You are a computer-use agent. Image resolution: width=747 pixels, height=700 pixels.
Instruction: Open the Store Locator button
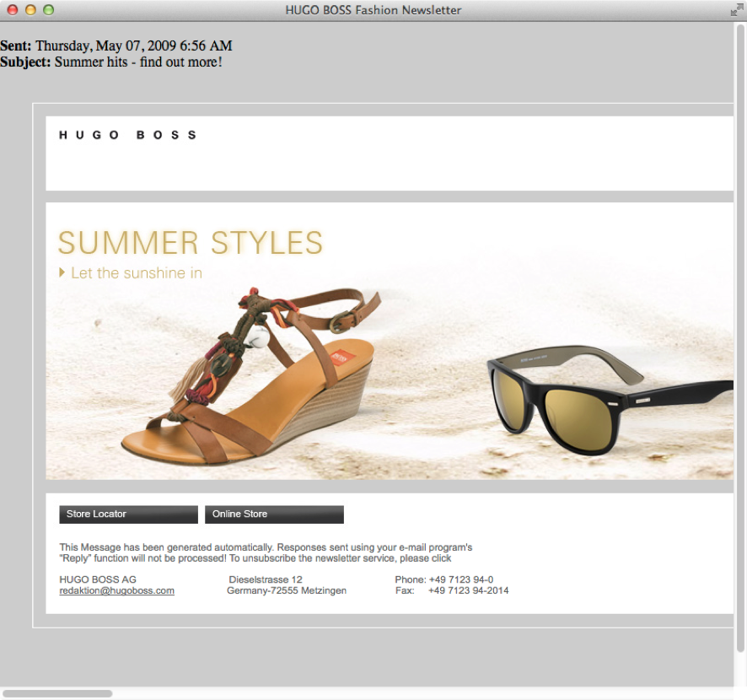pyautogui.click(x=129, y=514)
